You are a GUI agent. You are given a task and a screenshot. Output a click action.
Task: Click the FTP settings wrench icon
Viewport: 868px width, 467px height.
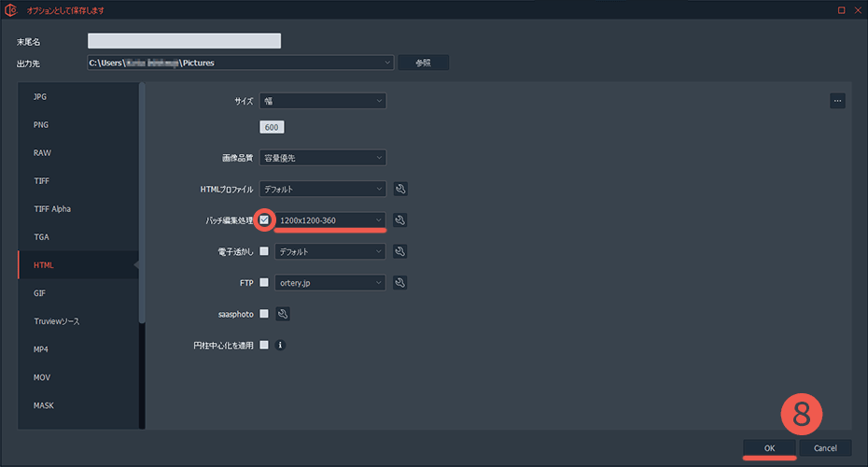pyautogui.click(x=400, y=282)
